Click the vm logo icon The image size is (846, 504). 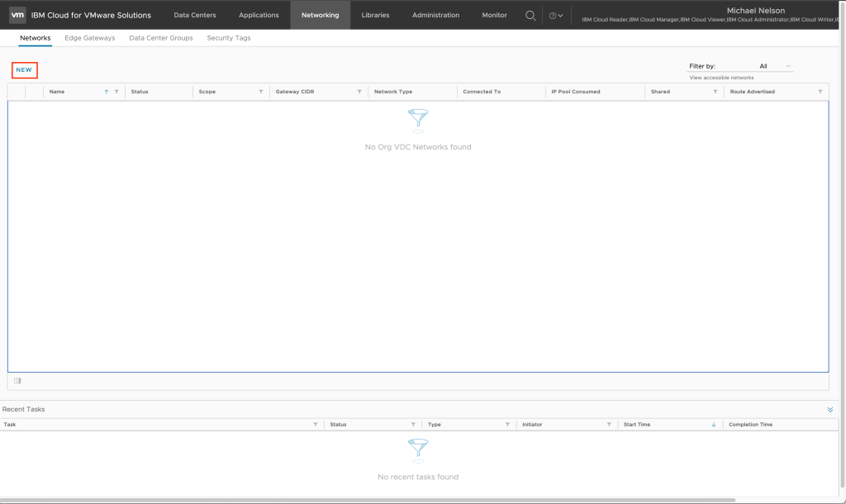(17, 15)
